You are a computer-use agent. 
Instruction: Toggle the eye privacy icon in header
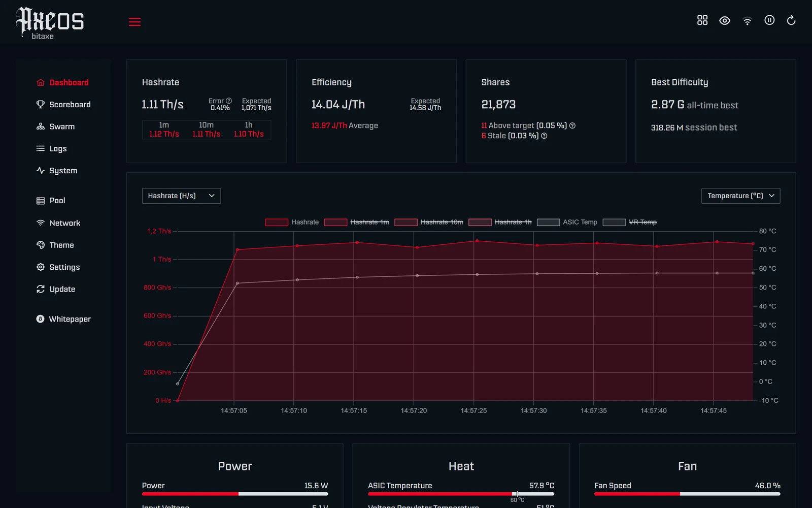[x=725, y=20]
